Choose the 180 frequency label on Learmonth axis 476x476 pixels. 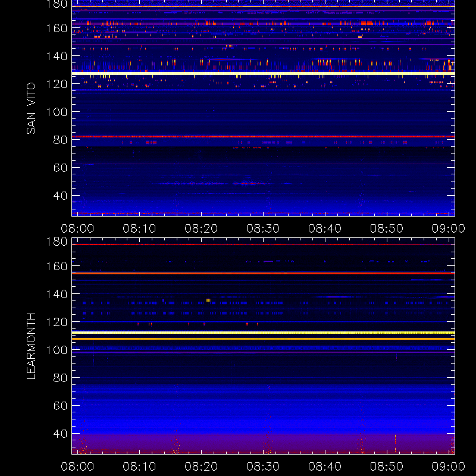57,242
